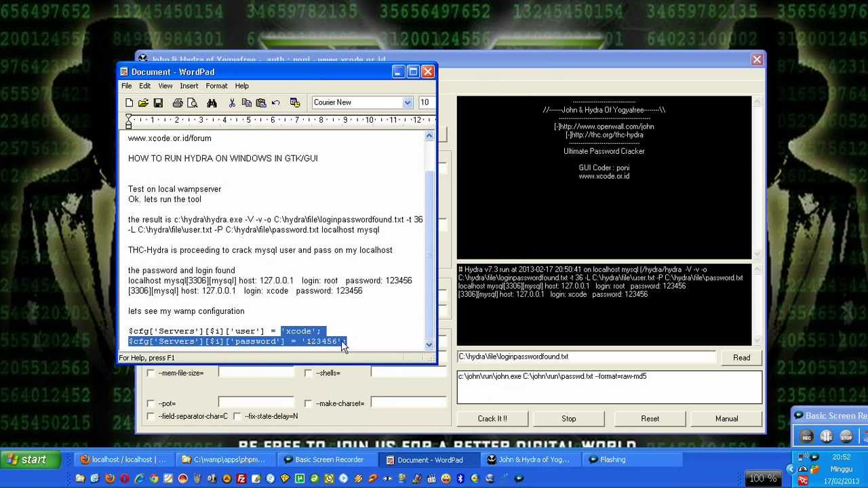The width and height of the screenshot is (868, 488).
Task: Click the Opera icon in quick launch bar
Action: point(124,479)
